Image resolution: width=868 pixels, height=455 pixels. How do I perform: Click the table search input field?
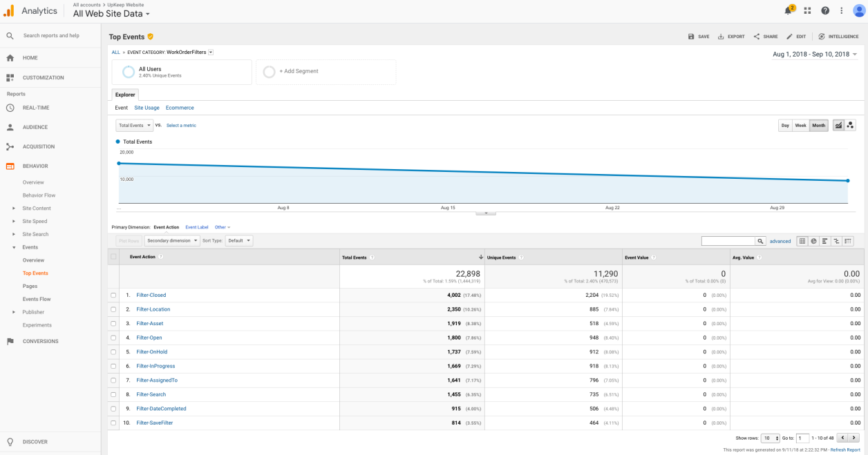pyautogui.click(x=728, y=241)
